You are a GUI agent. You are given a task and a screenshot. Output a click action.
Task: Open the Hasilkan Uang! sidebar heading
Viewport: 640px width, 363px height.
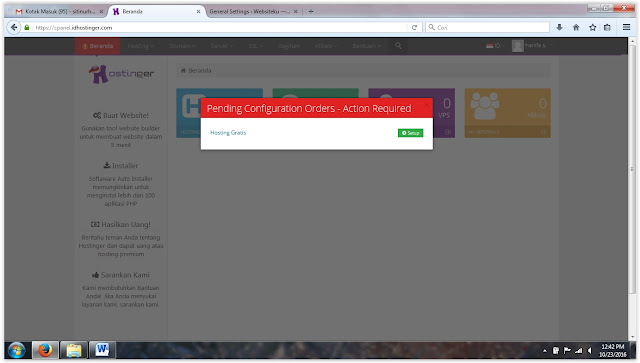121,225
